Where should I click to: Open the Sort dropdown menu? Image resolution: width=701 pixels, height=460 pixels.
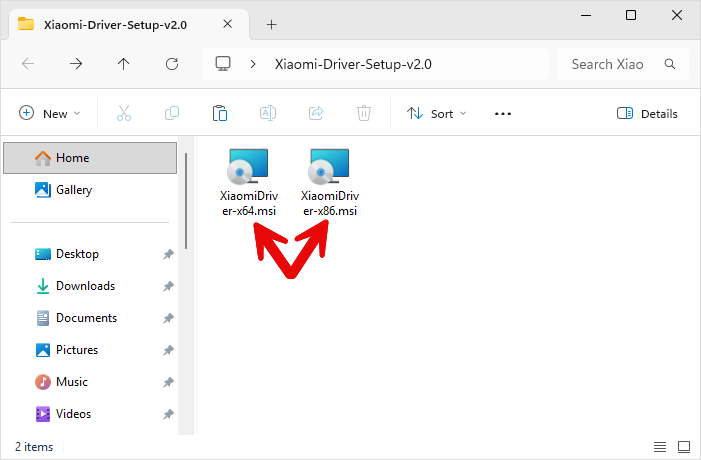436,114
